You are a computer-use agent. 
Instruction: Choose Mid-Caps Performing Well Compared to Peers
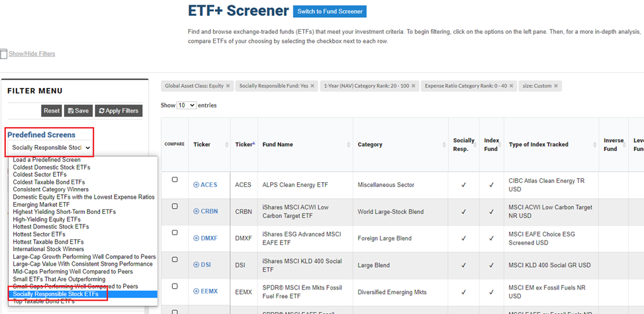pos(83,272)
